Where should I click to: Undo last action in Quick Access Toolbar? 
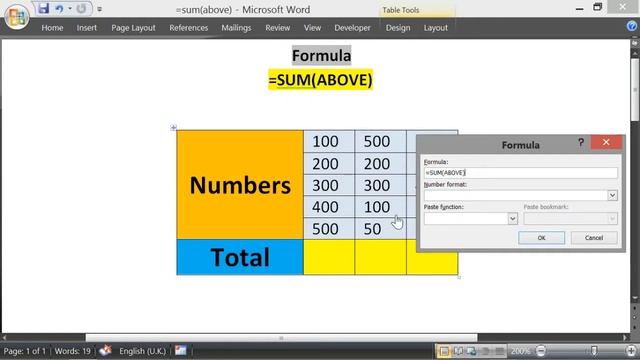pyautogui.click(x=59, y=9)
